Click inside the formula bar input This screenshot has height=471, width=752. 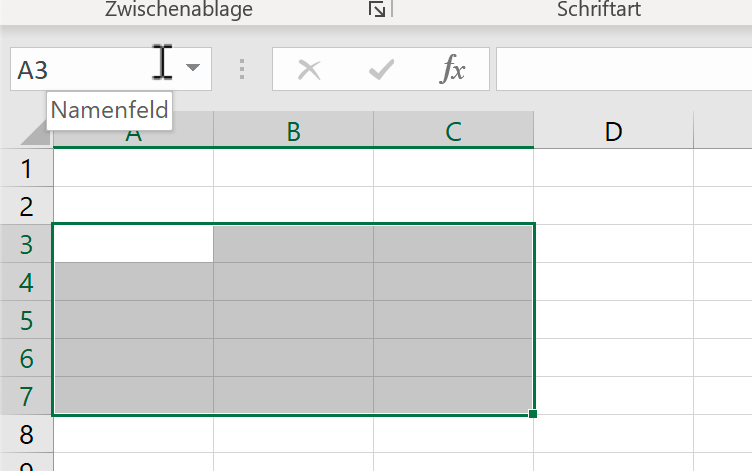624,69
